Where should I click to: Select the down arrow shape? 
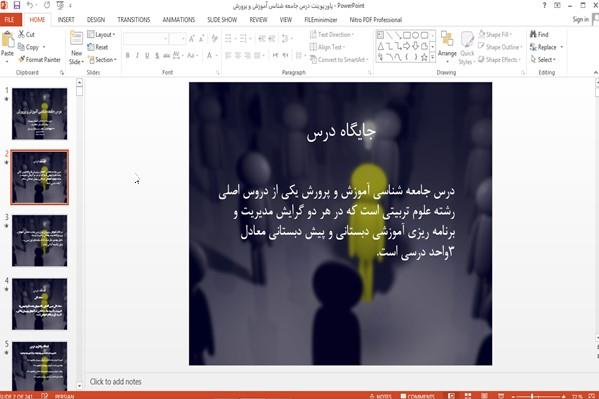[x=416, y=47]
